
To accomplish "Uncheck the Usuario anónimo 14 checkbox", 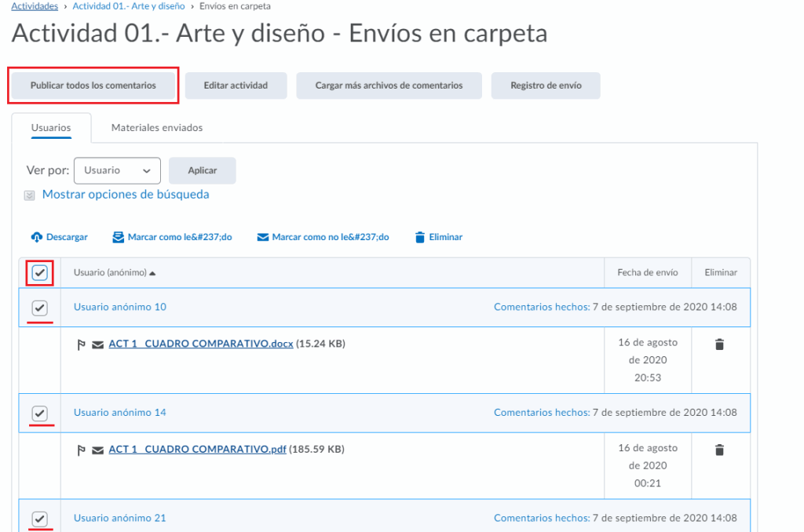I will [x=40, y=413].
